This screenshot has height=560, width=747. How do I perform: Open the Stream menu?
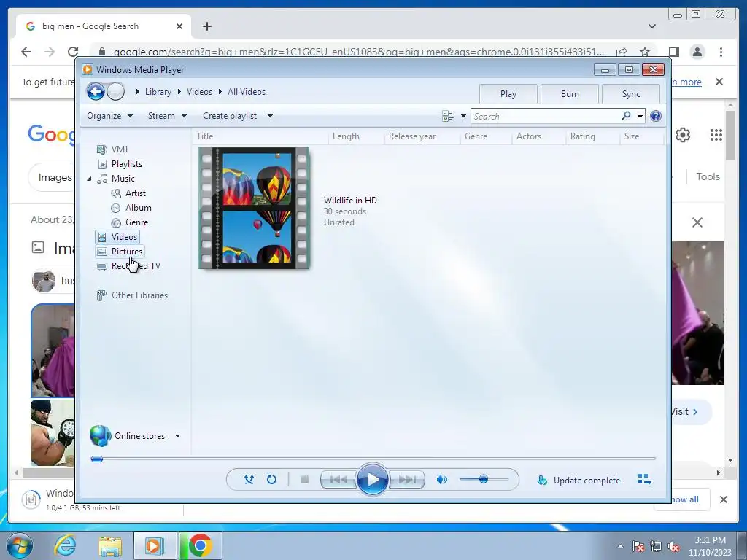[167, 116]
